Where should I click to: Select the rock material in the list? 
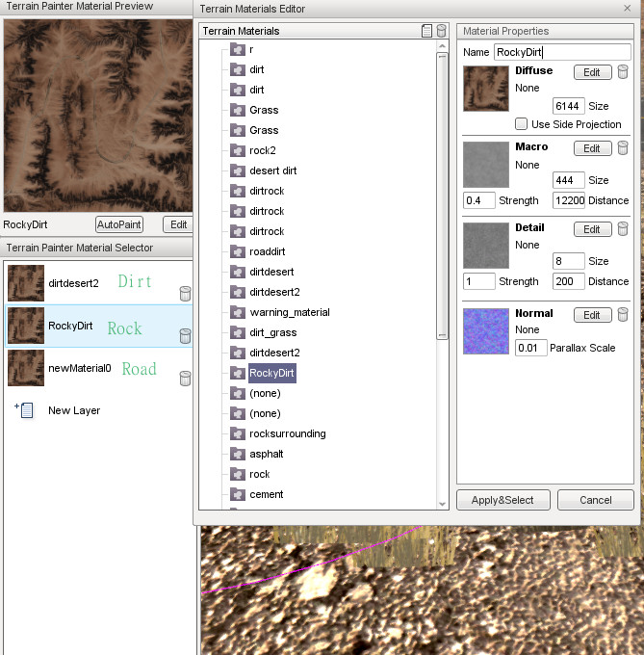260,474
